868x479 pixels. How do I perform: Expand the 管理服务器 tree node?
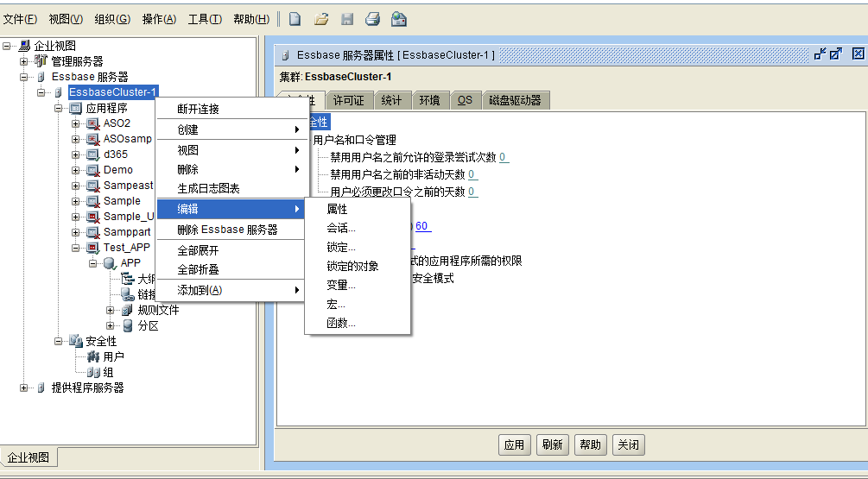[x=23, y=61]
